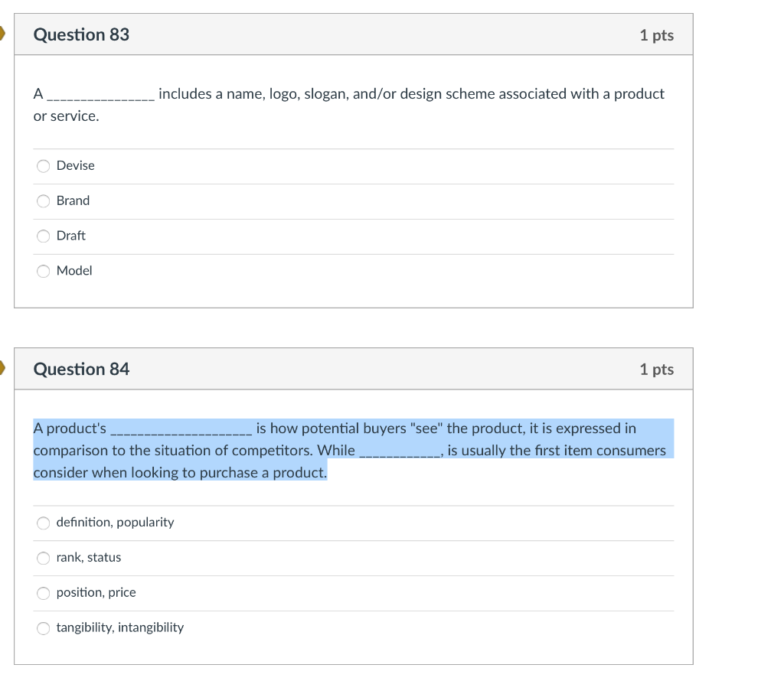
Task: Click the Question 84 header
Action: [81, 368]
